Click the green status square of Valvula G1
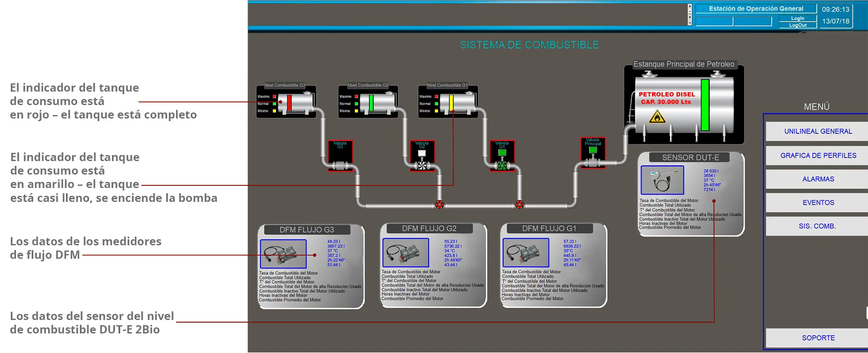This screenshot has height=353, width=868. [x=502, y=153]
